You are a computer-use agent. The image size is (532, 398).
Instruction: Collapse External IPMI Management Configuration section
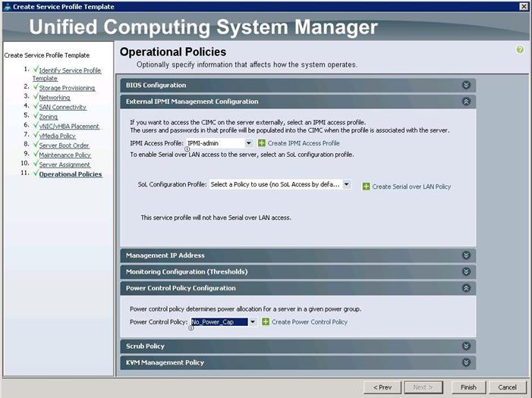466,102
